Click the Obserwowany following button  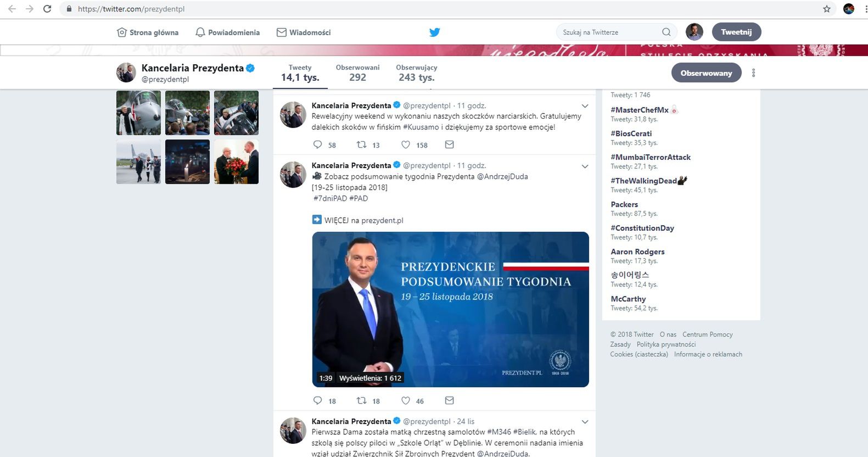point(706,73)
